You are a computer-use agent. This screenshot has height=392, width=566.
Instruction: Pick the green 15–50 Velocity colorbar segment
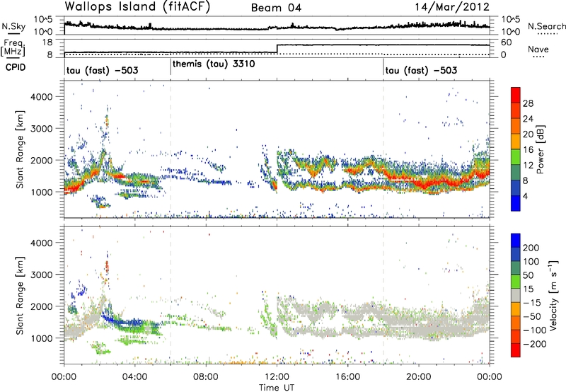pyautogui.click(x=516, y=282)
